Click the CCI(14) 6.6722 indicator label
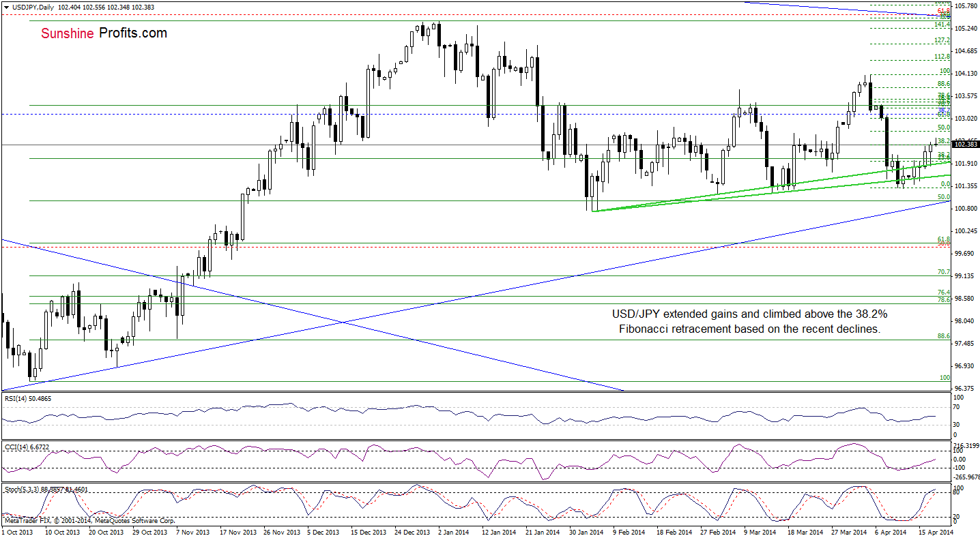The image size is (980, 538). (x=25, y=447)
